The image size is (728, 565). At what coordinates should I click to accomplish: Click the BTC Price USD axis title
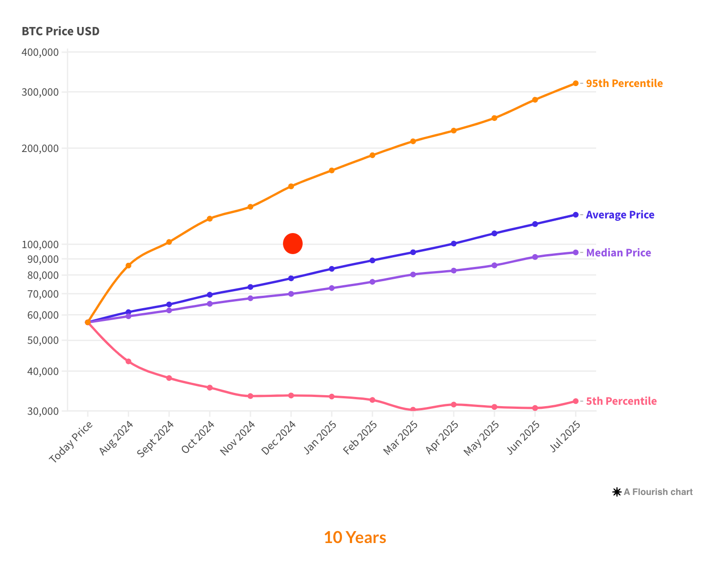point(60,31)
